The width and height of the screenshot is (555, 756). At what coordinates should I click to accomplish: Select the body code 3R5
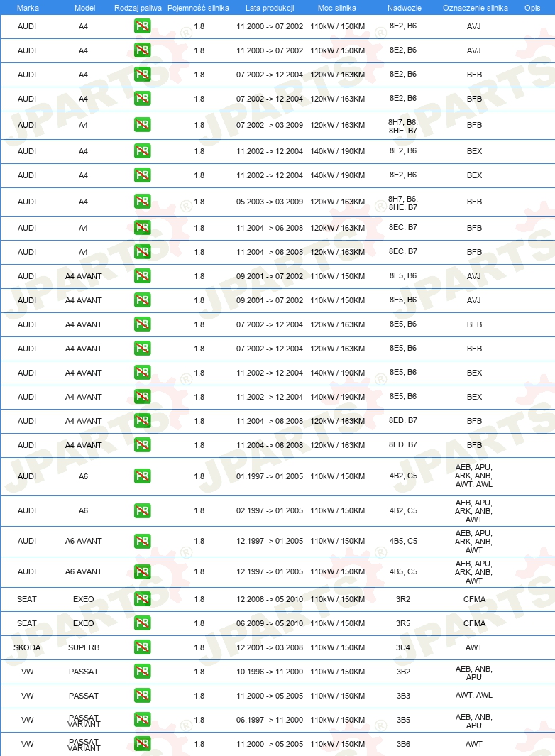(x=403, y=623)
